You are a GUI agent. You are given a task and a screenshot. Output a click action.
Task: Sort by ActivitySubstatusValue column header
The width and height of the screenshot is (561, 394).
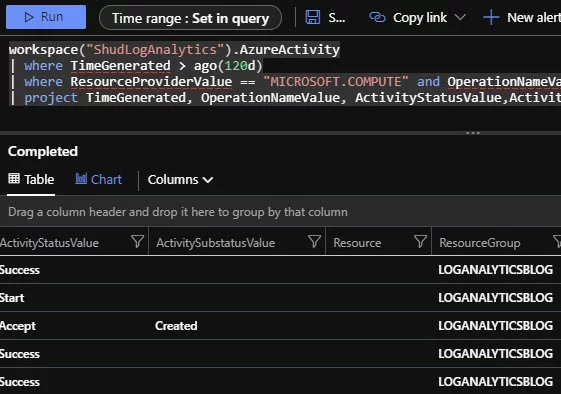click(215, 243)
